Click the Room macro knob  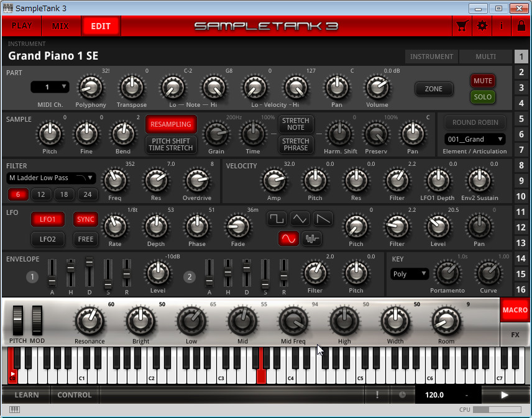[446, 320]
